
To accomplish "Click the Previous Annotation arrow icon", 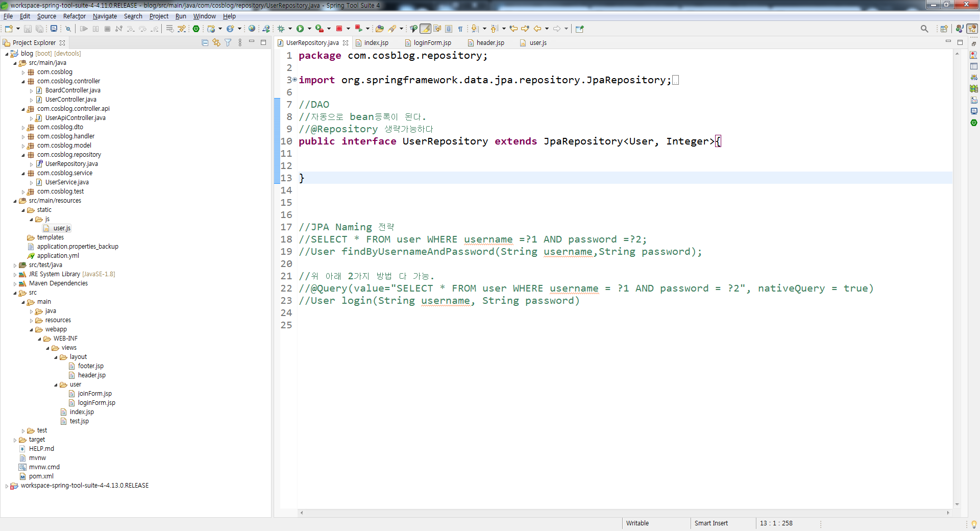I will pos(494,29).
